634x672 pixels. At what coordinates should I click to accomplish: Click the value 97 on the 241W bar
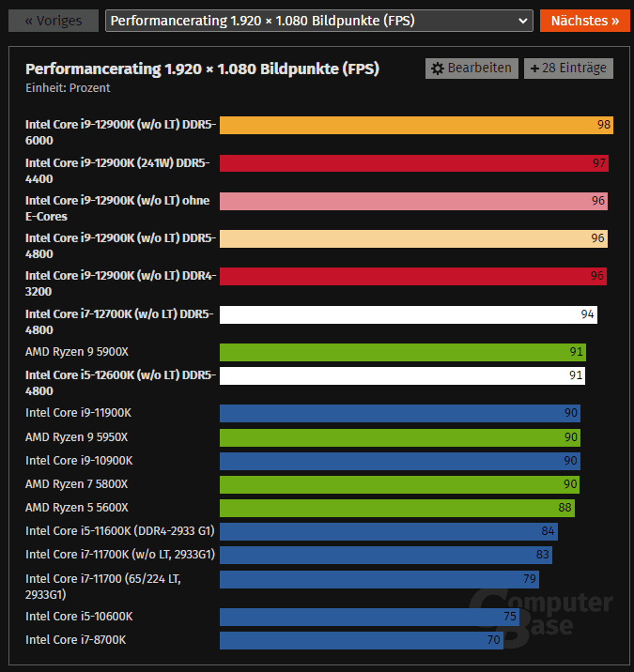pos(599,163)
